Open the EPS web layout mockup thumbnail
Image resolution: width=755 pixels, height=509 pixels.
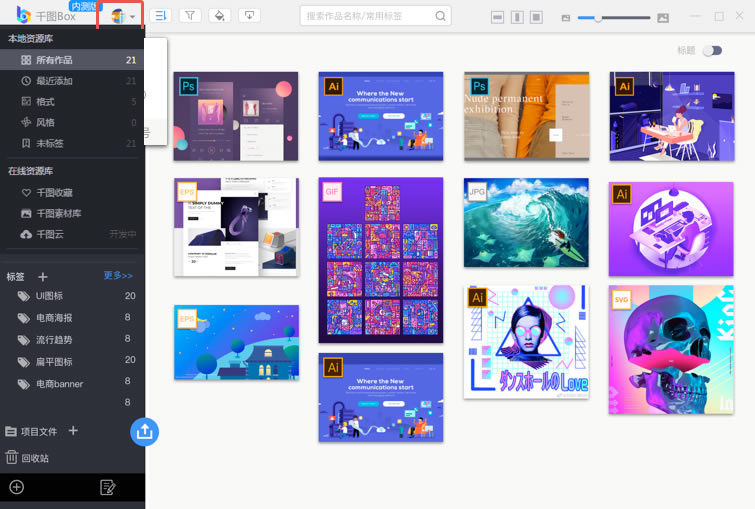point(236,227)
